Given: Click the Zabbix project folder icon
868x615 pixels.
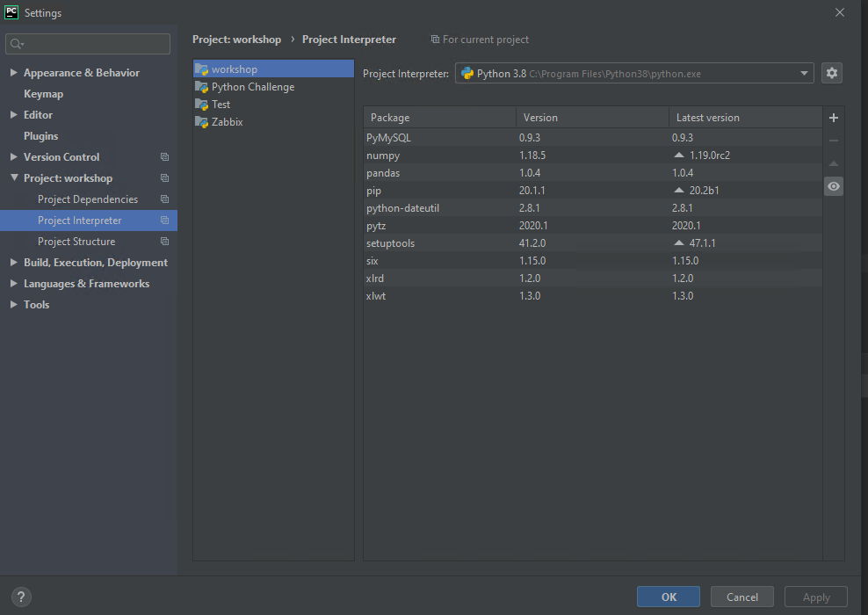Looking at the screenshot, I should (202, 122).
